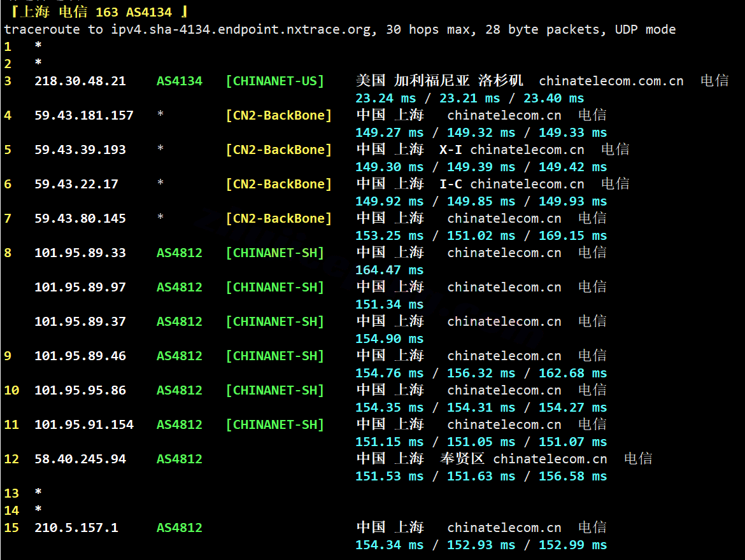Click AS4134 on hop 3
745x560 pixels.
point(180,81)
